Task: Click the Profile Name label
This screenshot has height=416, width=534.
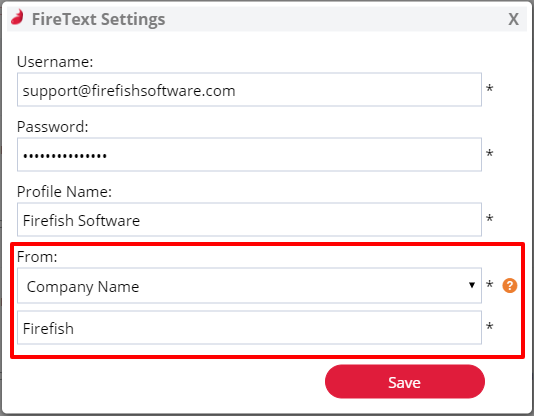Action: click(x=64, y=192)
